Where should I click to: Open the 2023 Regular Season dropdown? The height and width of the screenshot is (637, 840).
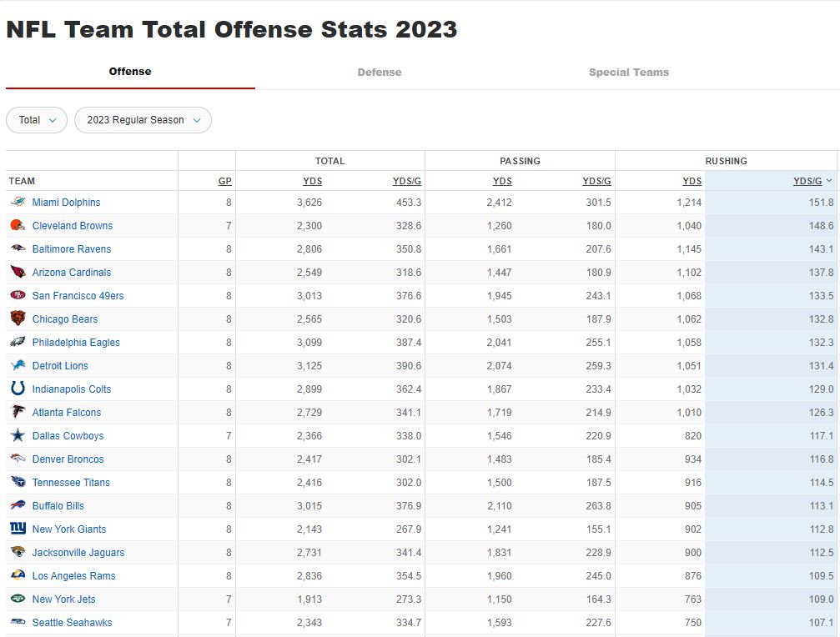(x=143, y=120)
